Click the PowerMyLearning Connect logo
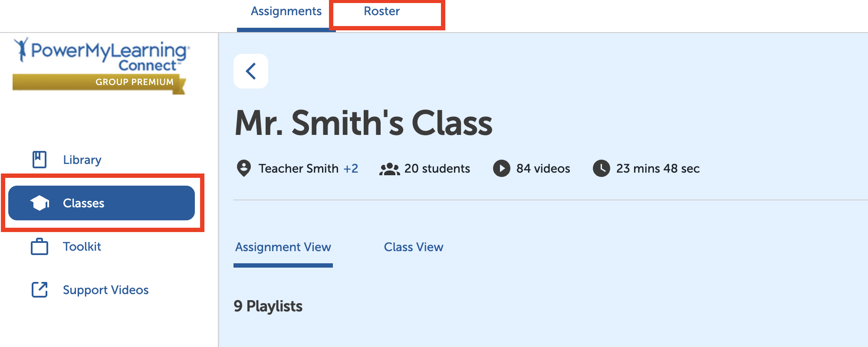 pyautogui.click(x=101, y=55)
